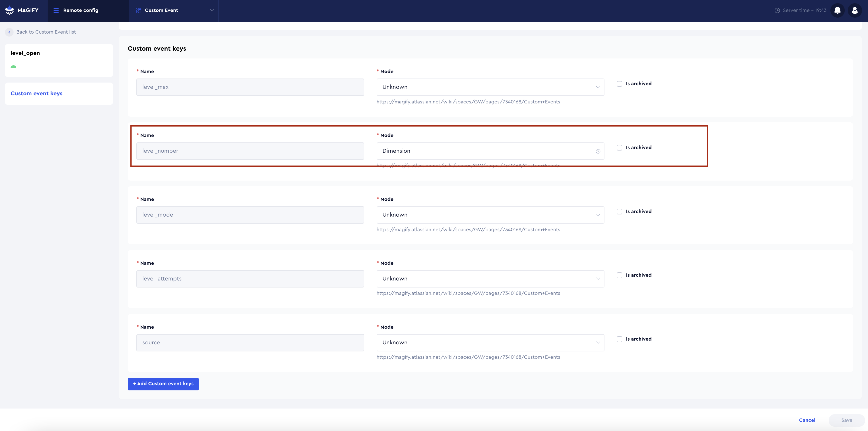Click the level_mode name input field
Viewport: 868px width, 431px height.
(x=250, y=215)
